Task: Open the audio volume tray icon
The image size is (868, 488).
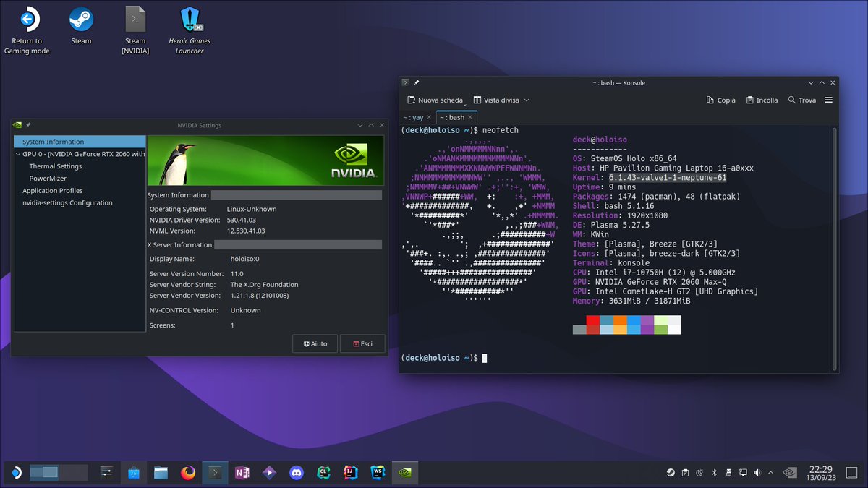Action: 757,473
